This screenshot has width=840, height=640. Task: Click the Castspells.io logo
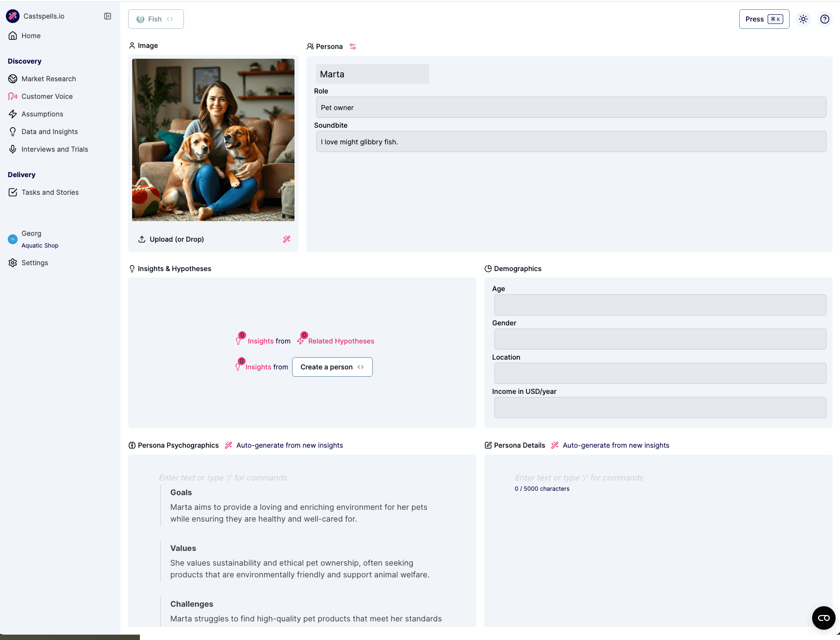[13, 16]
